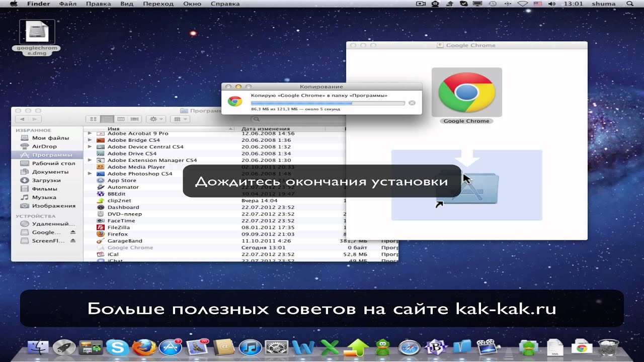Image resolution: width=644 pixels, height=362 pixels.
Task: Open the Файл menu
Action: pyautogui.click(x=68, y=4)
